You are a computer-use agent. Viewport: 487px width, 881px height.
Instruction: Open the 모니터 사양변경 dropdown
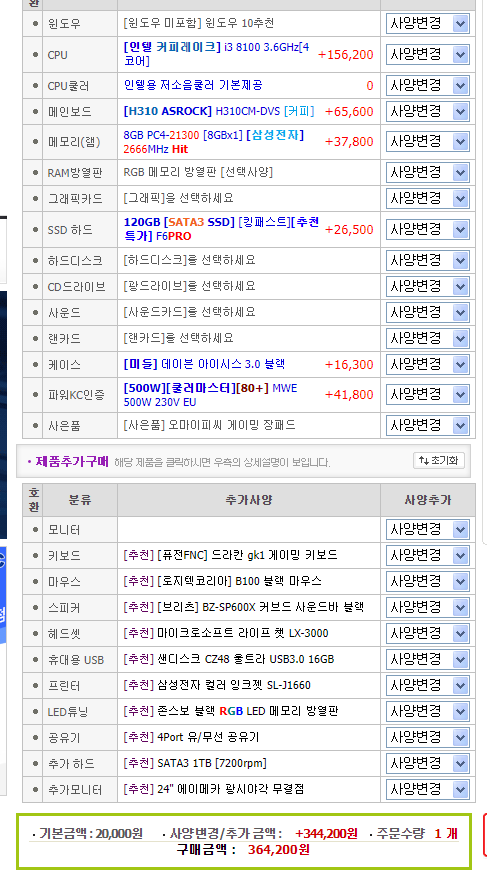point(427,529)
